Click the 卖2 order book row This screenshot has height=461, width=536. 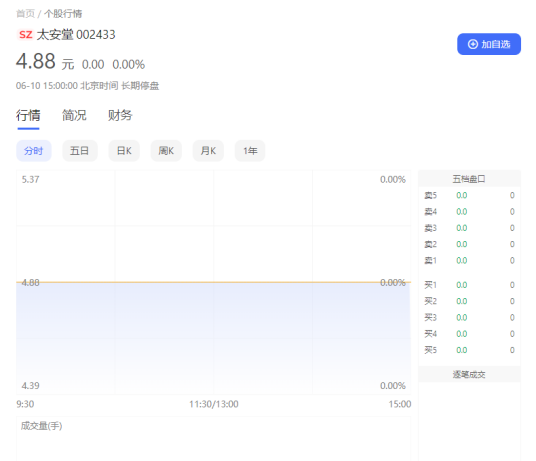click(469, 244)
